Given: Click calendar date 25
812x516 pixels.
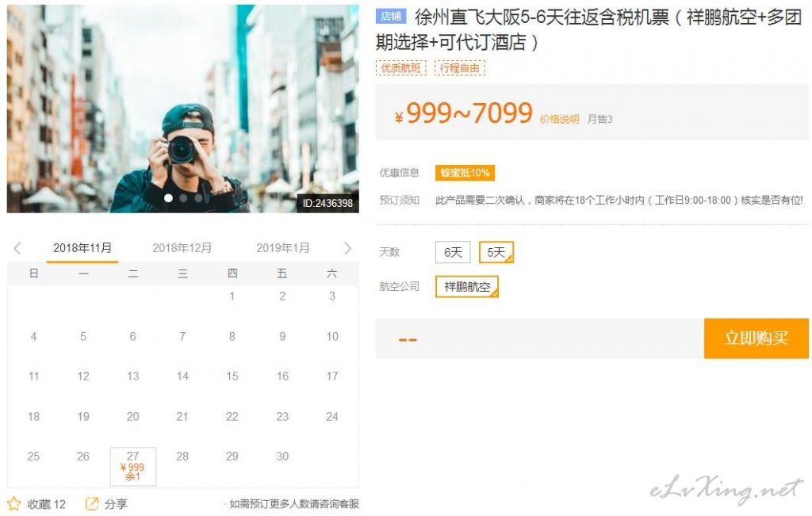Looking at the screenshot, I should [x=33, y=457].
